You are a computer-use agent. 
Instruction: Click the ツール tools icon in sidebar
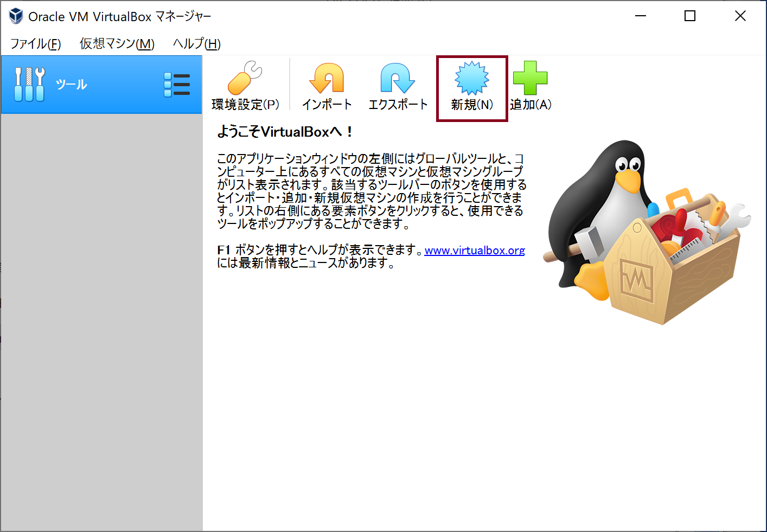(x=29, y=84)
